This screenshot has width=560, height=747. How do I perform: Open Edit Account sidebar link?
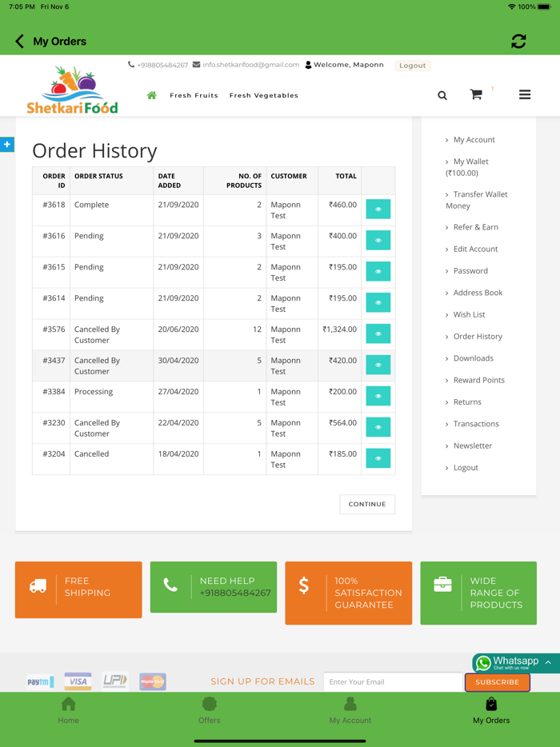475,250
